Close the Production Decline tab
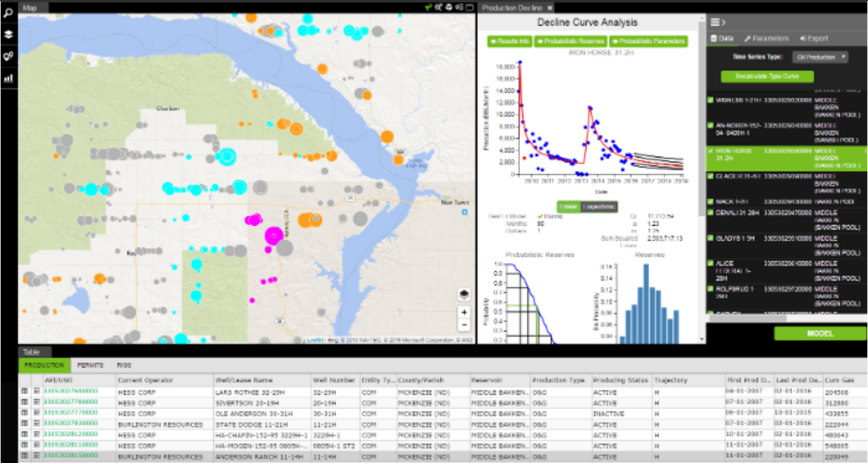Viewport: 868px width, 464px height. pyautogui.click(x=549, y=8)
